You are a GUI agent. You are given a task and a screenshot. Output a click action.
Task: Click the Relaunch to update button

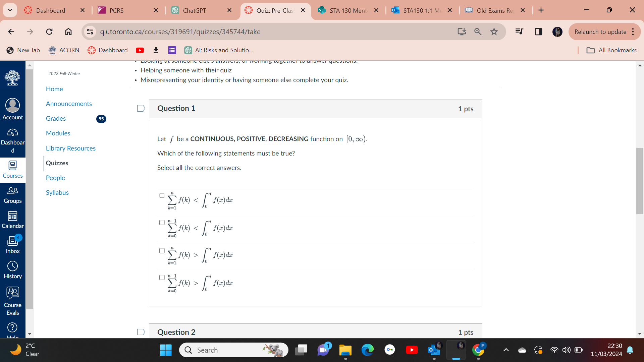[x=600, y=32]
